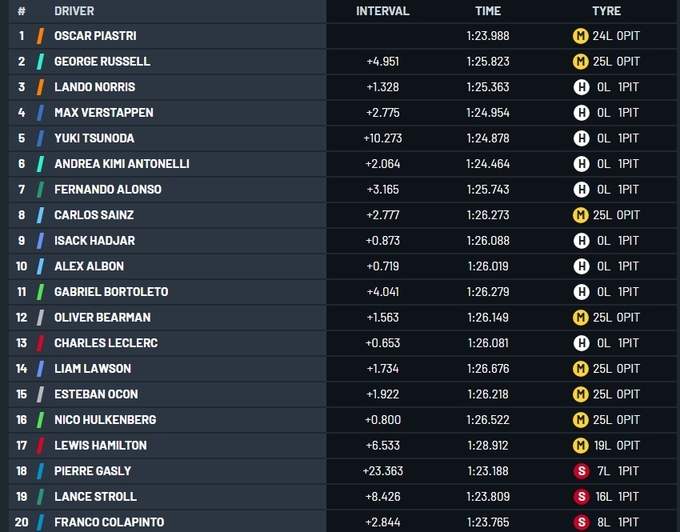The image size is (680, 532).
Task: Select driver name Fernando Alonso
Action: (x=107, y=189)
